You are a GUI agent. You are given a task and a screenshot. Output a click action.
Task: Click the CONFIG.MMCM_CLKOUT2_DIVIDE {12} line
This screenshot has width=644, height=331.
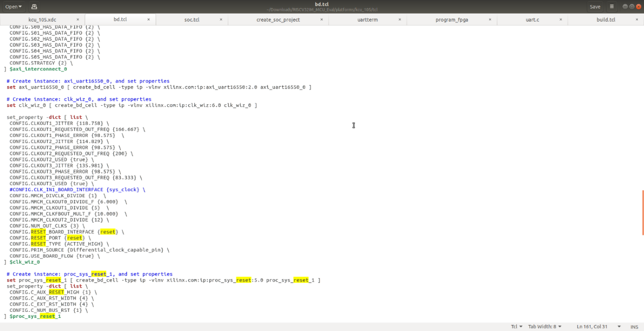click(x=59, y=220)
